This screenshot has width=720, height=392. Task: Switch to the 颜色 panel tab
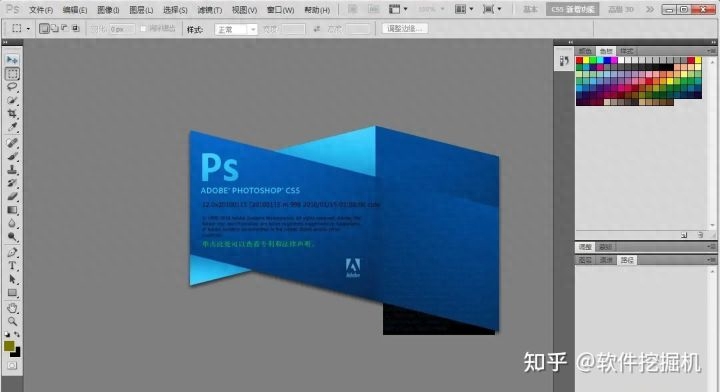pyautogui.click(x=585, y=51)
